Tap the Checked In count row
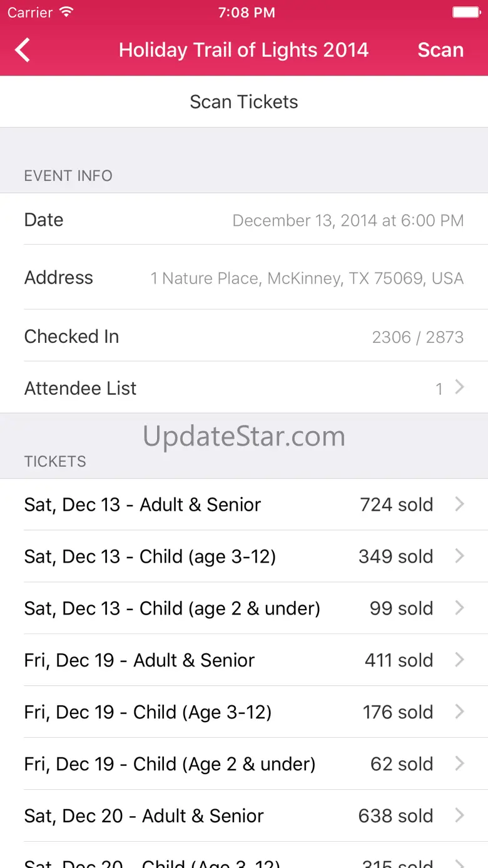 pyautogui.click(x=244, y=337)
